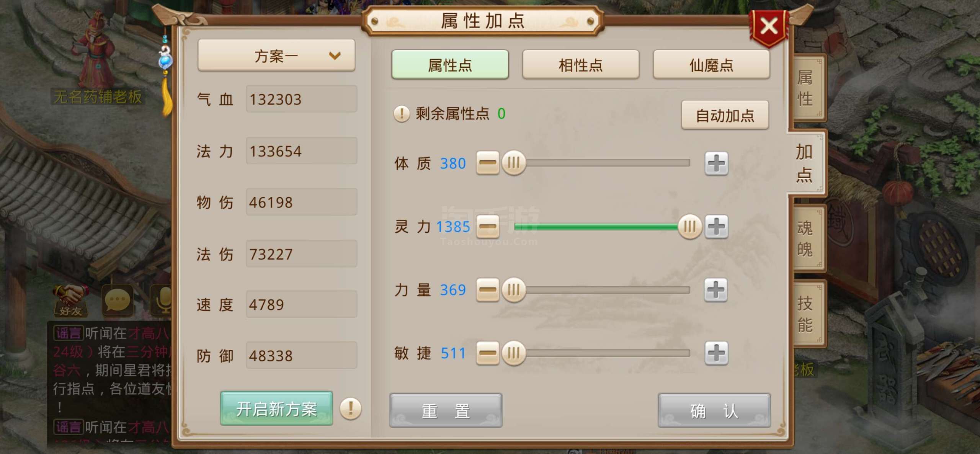This screenshot has width=980, height=454.
Task: Open the 好友 friends handshake icon
Action: pos(70,300)
